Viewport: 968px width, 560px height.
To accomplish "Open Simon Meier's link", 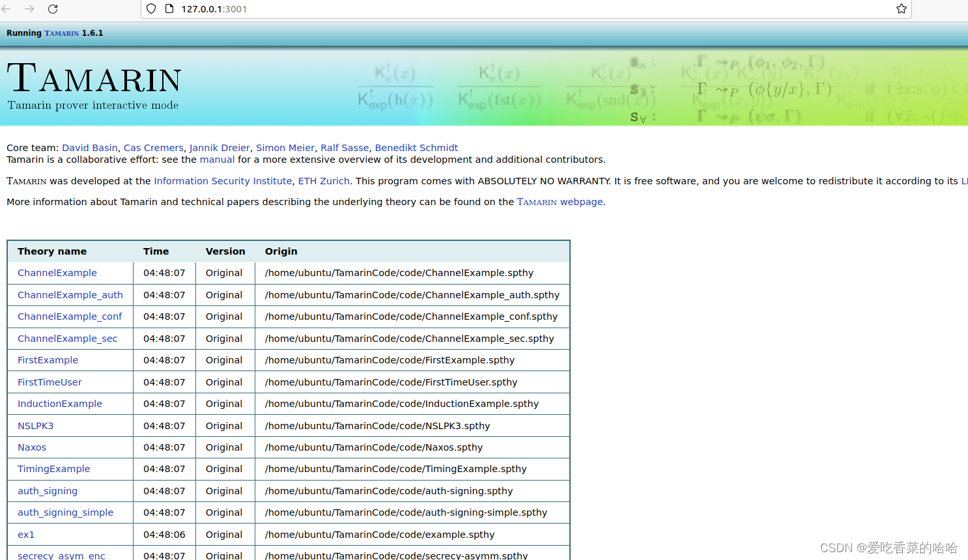I will point(285,148).
